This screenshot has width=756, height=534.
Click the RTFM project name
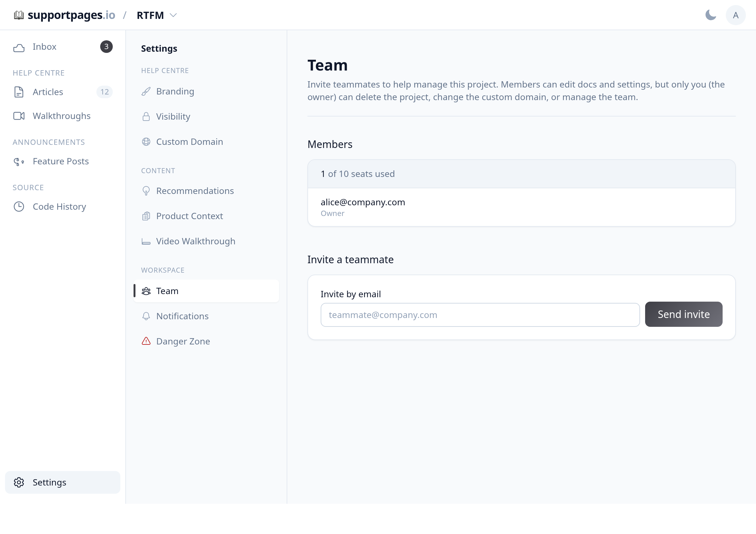[150, 15]
